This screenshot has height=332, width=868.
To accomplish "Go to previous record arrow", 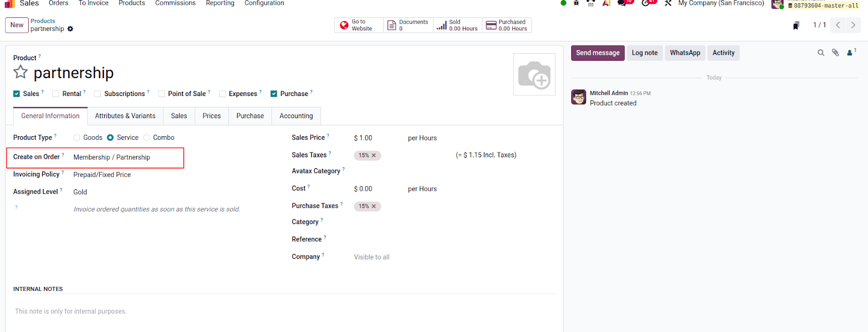I will tap(838, 25).
